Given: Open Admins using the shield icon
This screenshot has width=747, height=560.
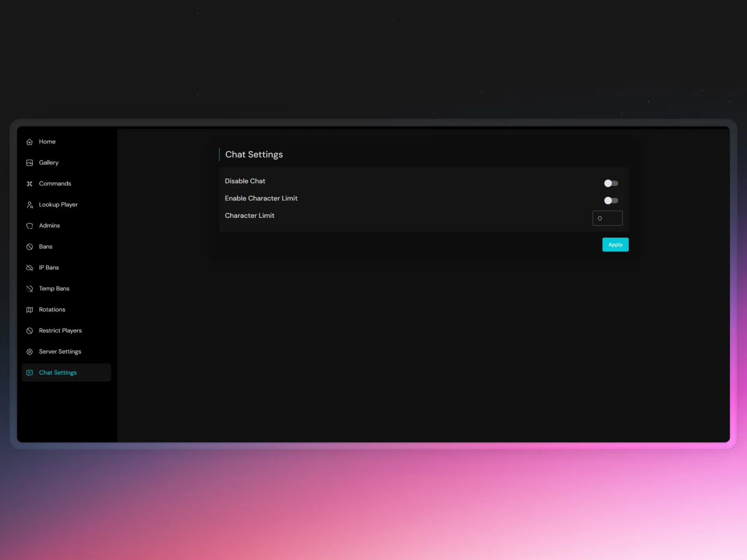Looking at the screenshot, I should point(30,226).
